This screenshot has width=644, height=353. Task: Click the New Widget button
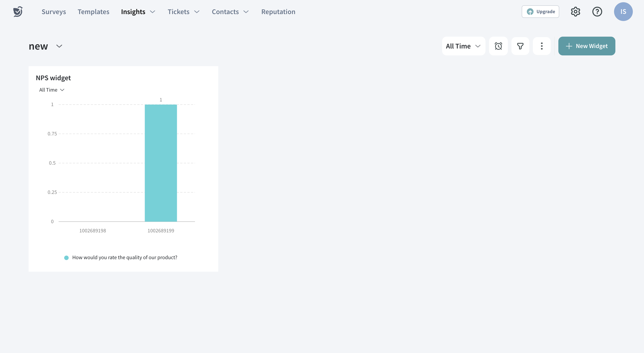click(587, 46)
